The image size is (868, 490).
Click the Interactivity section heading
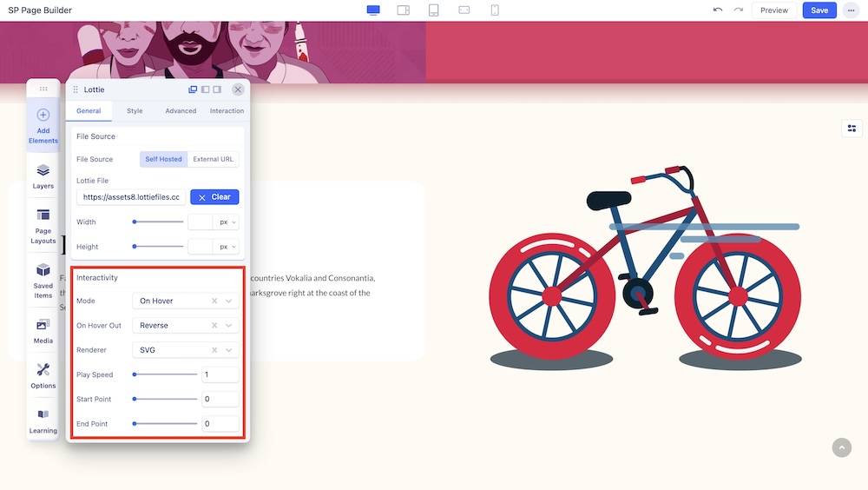(97, 278)
